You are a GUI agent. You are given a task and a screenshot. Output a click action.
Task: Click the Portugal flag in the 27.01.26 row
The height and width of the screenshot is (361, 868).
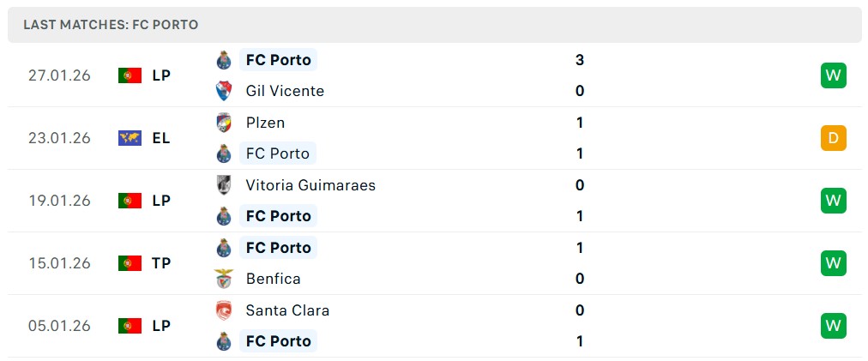pyautogui.click(x=130, y=75)
